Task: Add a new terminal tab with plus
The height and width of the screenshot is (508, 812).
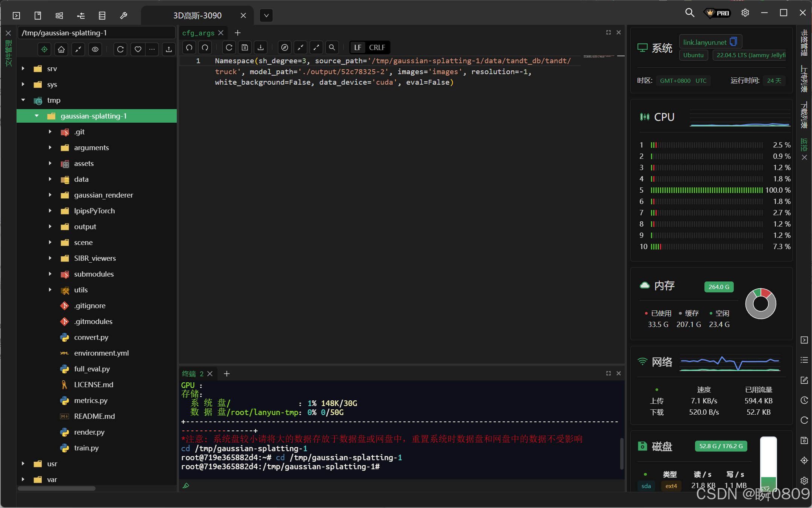Action: pos(227,374)
